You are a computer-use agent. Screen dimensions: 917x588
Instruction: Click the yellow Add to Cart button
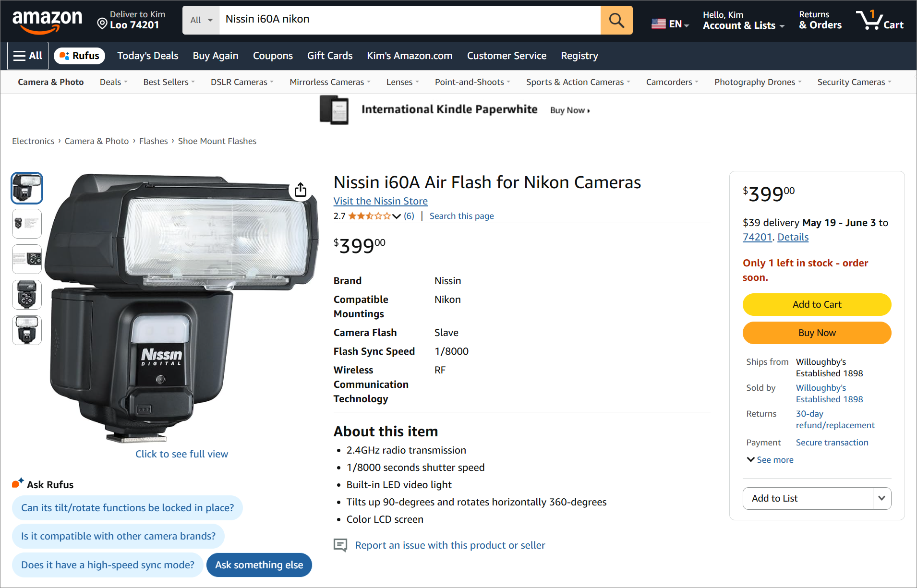pos(817,304)
